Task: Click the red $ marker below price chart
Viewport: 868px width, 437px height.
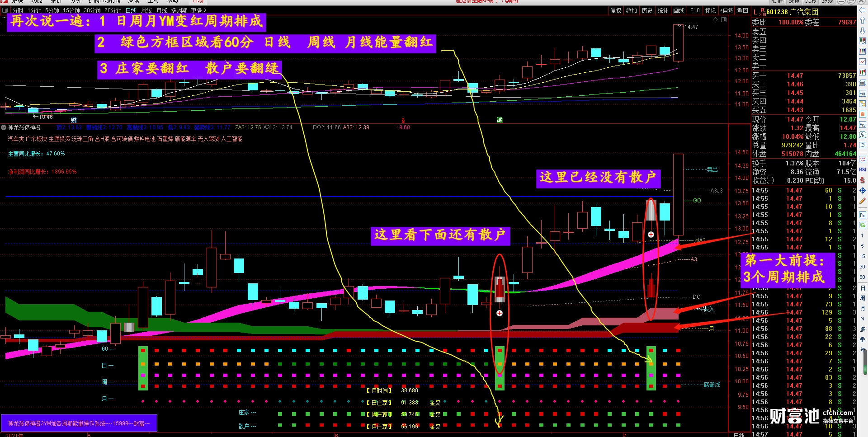Action: (x=403, y=120)
